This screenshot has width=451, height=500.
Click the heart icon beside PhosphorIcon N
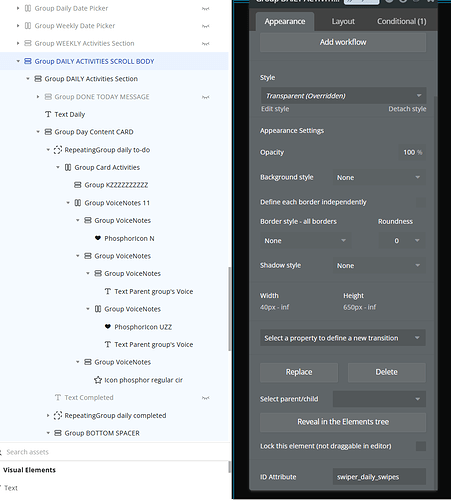click(98, 238)
